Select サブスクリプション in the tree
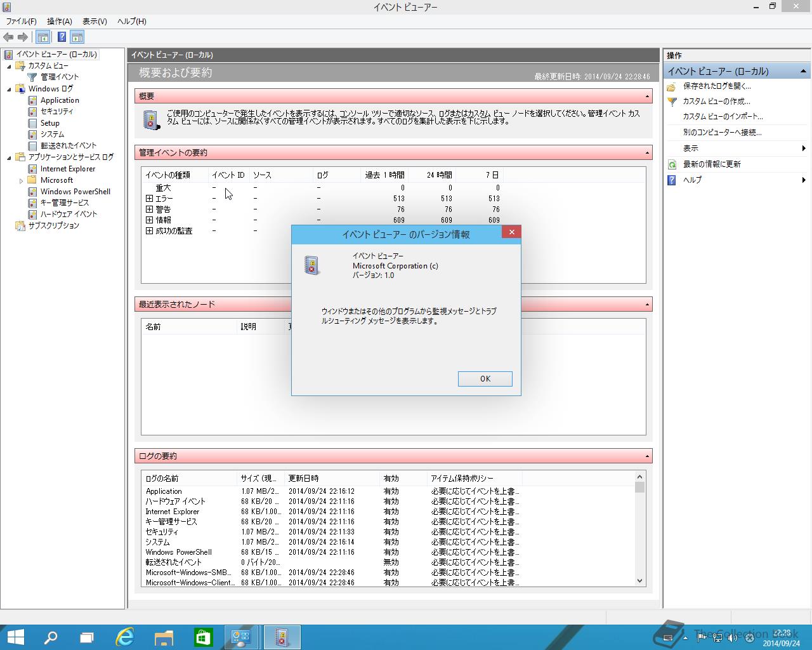 [x=54, y=225]
